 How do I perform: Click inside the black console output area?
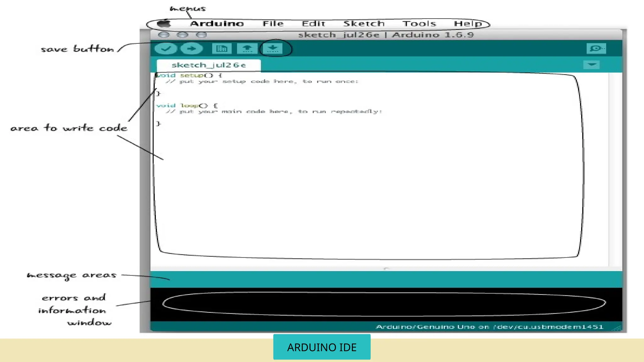coord(386,304)
